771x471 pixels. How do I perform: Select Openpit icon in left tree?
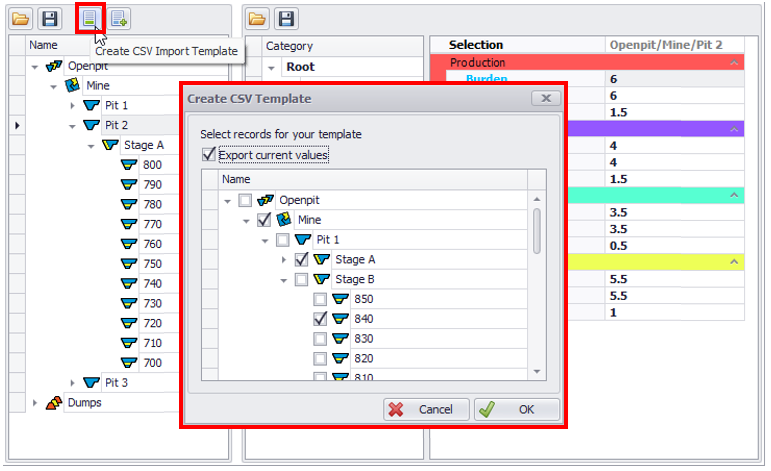[x=54, y=66]
